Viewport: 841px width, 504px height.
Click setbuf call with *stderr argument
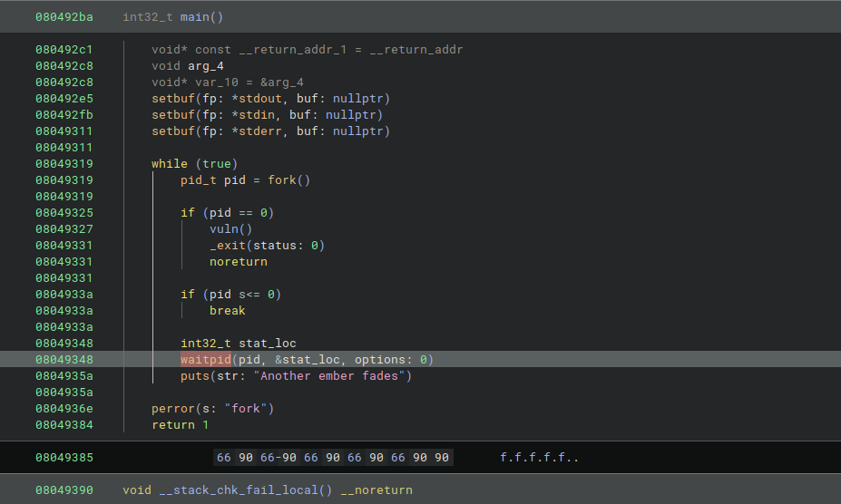(271, 131)
